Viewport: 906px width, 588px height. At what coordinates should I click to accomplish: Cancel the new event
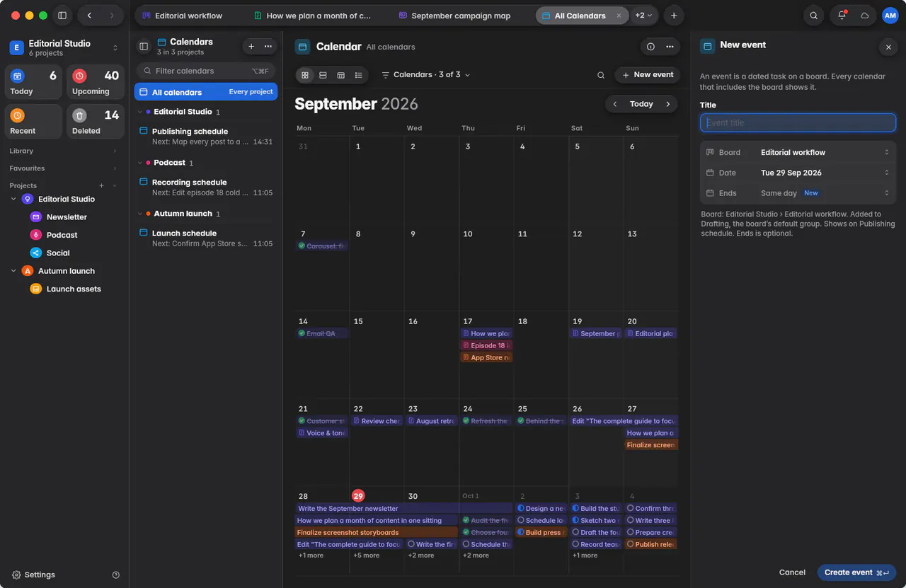[792, 572]
